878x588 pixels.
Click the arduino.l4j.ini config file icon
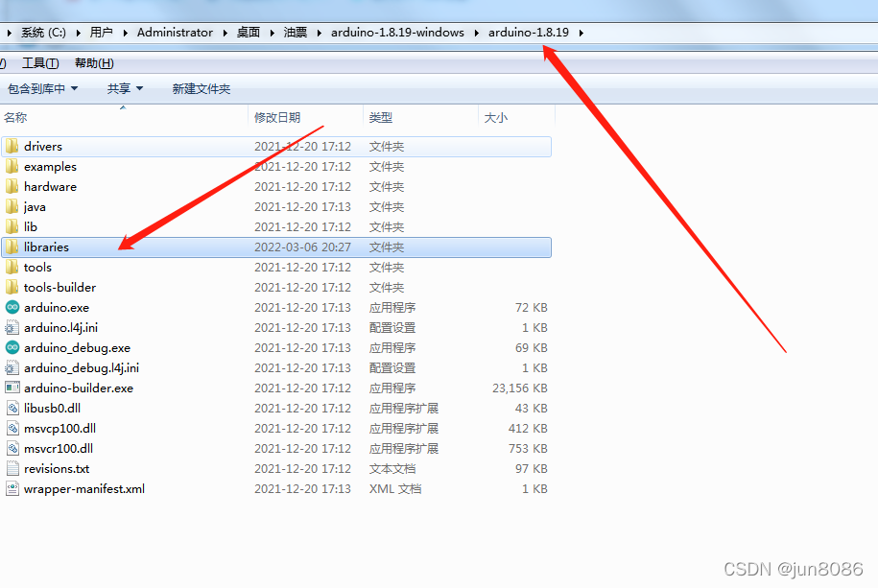[x=12, y=328]
